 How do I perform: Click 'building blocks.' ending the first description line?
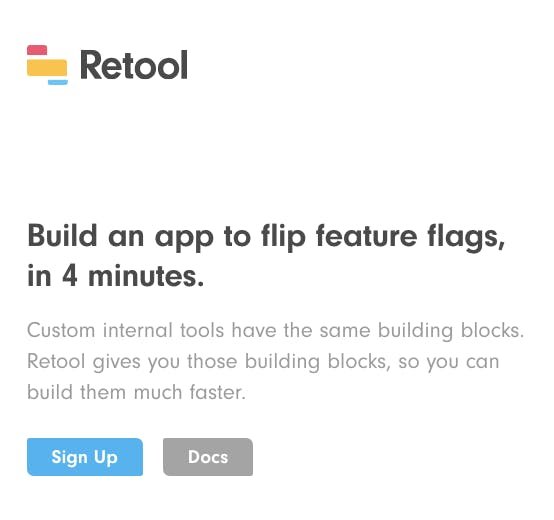451,331
